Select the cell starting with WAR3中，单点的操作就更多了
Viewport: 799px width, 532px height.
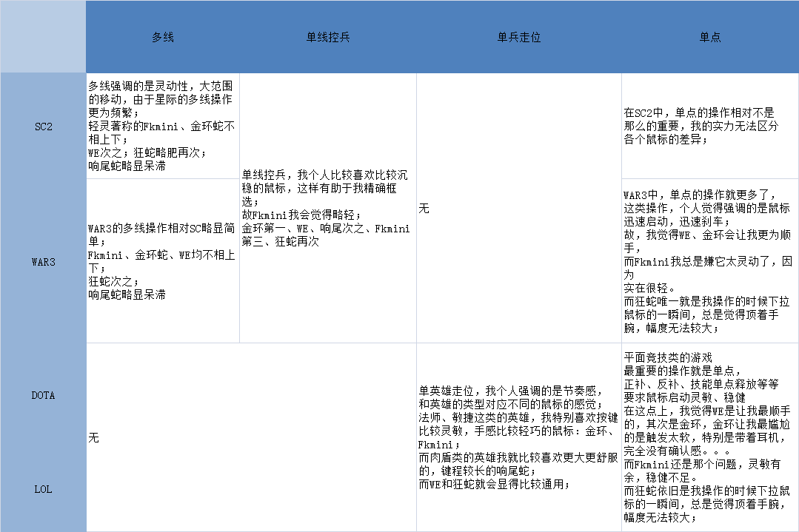click(710, 260)
